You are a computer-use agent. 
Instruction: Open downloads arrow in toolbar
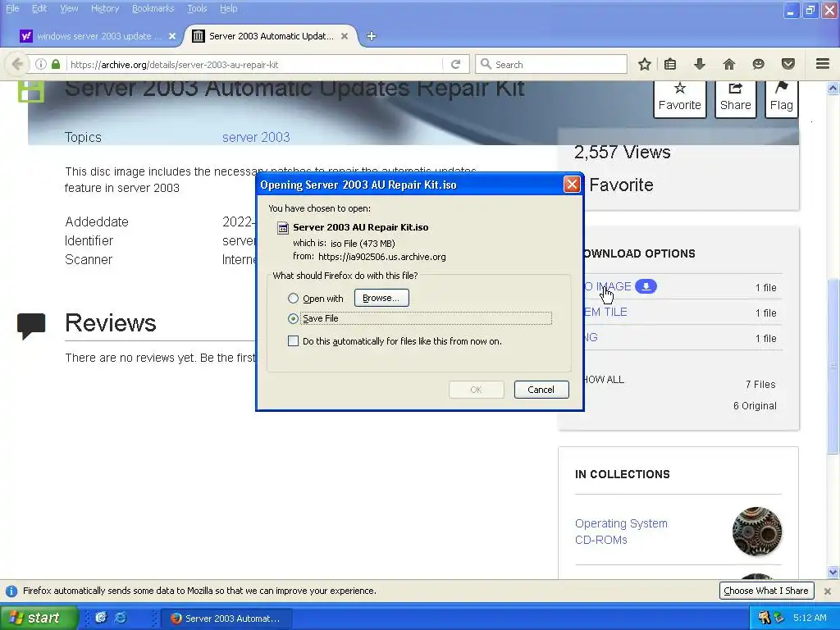(x=700, y=64)
